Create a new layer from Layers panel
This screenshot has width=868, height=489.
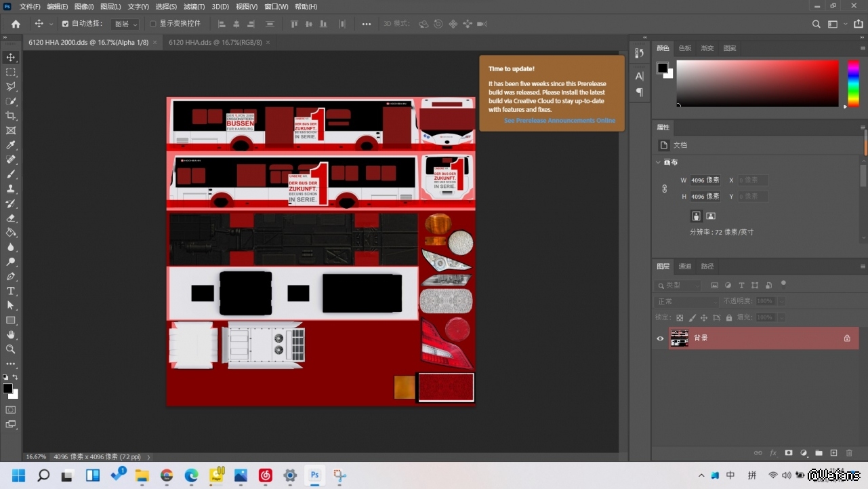pyautogui.click(x=834, y=453)
